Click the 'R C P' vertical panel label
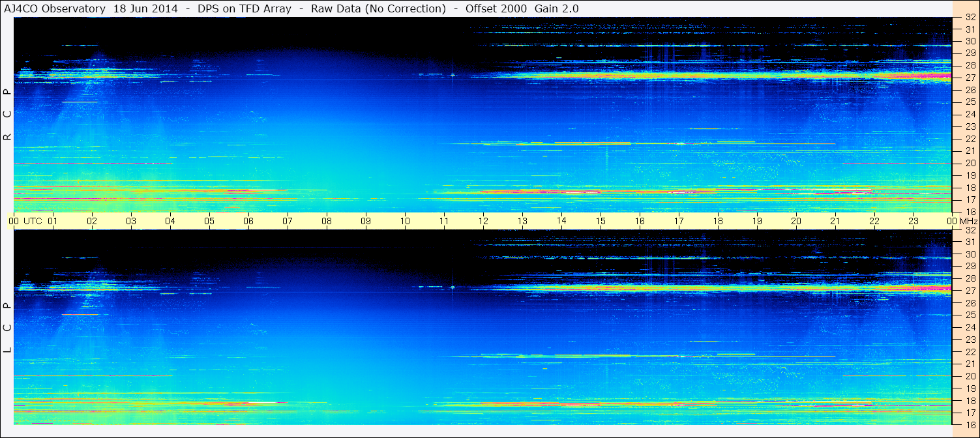 [7, 115]
